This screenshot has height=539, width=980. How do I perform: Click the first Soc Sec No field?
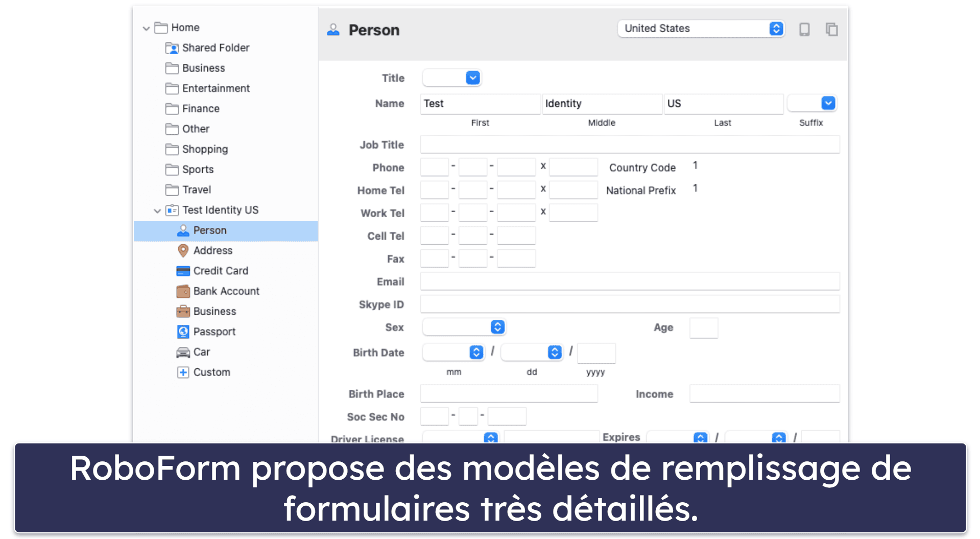click(435, 416)
